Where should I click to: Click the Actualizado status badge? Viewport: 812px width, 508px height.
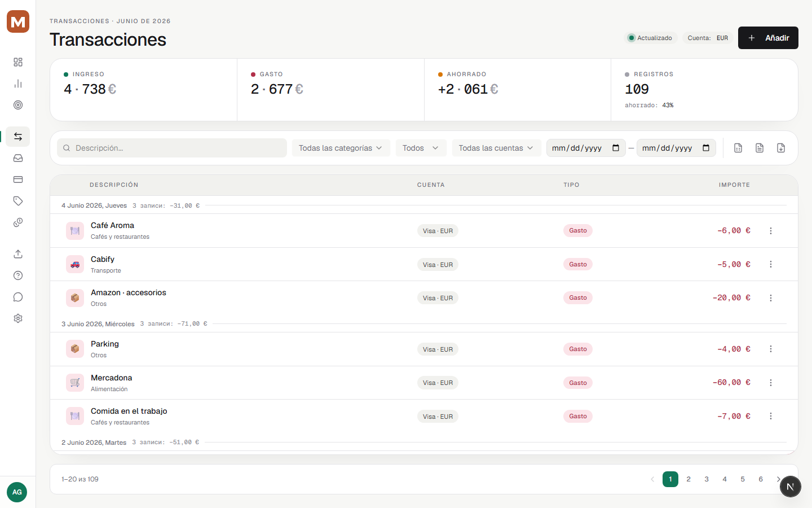[650, 38]
